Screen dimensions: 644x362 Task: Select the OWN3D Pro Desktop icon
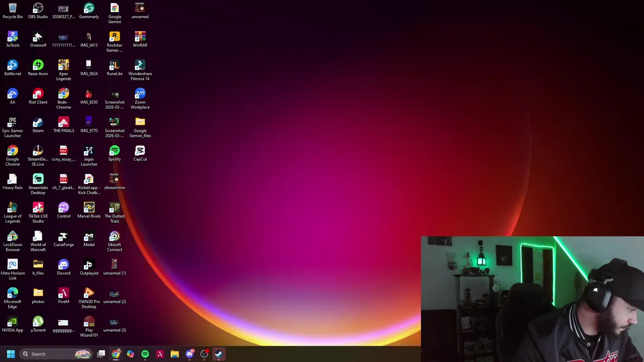[x=89, y=298]
